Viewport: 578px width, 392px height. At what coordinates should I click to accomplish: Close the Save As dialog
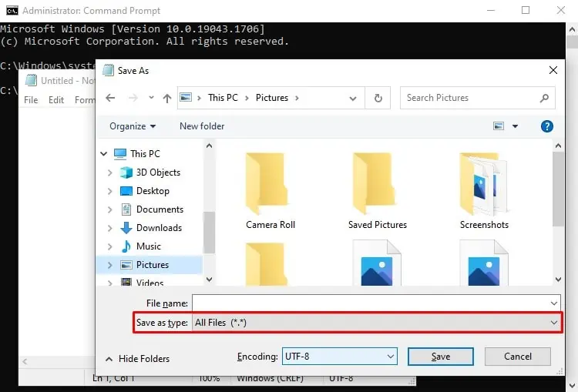(553, 70)
